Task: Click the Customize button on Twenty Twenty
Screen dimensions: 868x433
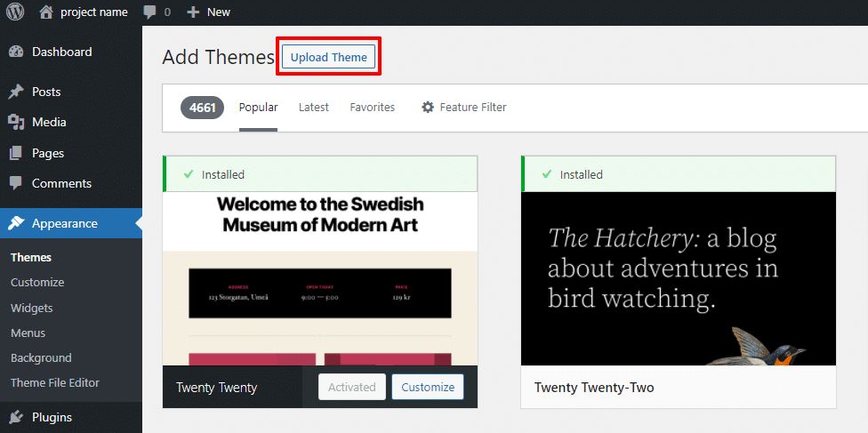Action: pos(428,387)
